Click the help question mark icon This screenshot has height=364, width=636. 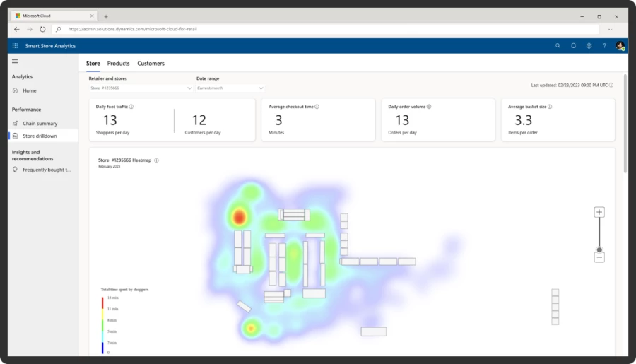(x=604, y=45)
